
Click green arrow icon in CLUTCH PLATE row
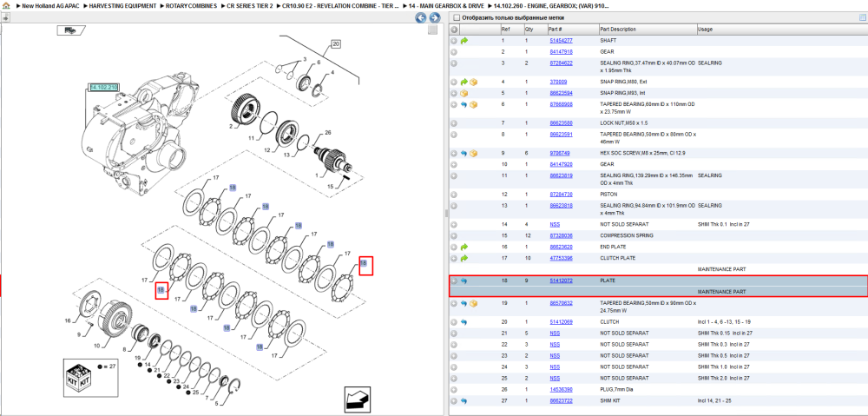tap(464, 258)
